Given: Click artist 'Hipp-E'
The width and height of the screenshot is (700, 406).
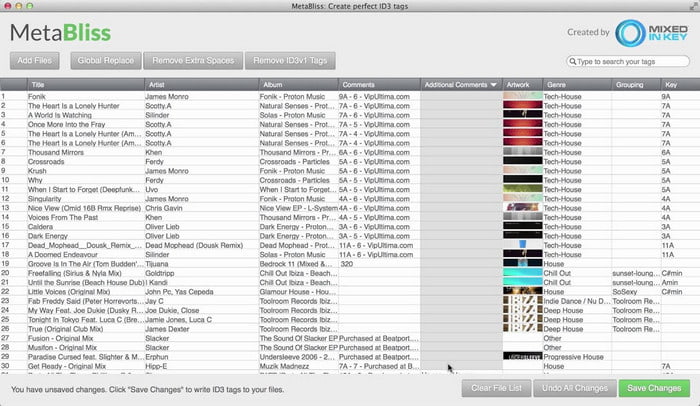Looking at the screenshot, I should tap(156, 366).
